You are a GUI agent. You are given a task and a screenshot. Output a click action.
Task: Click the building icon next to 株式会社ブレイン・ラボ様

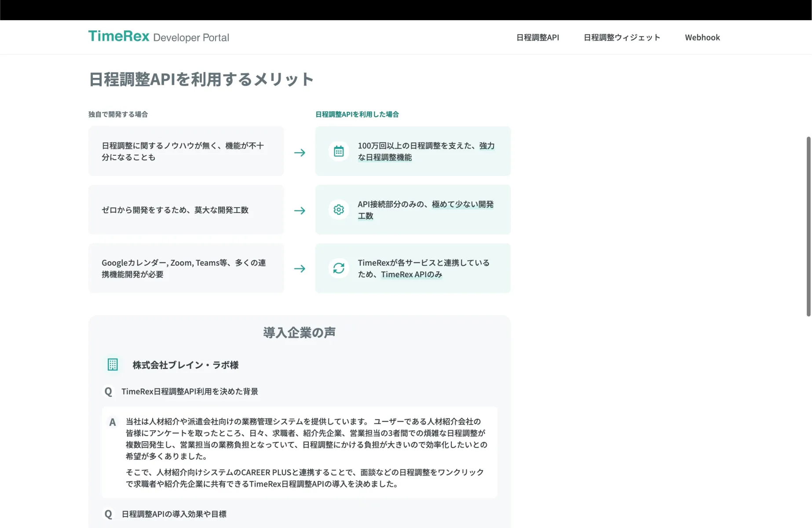click(113, 365)
